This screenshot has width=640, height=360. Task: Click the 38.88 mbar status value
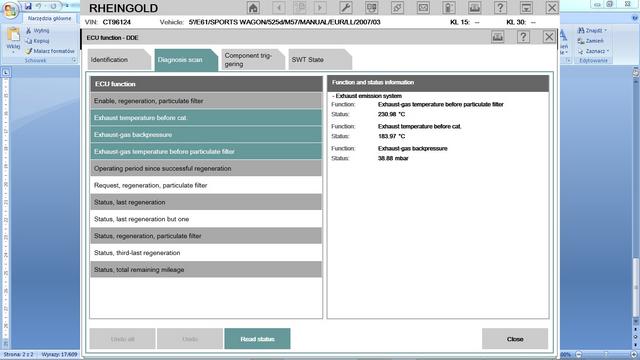[393, 158]
